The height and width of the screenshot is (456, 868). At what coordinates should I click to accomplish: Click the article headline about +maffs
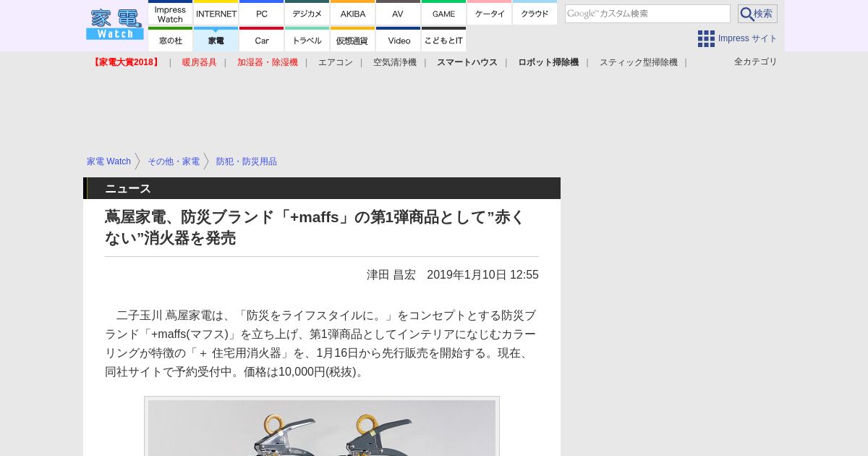(x=315, y=227)
